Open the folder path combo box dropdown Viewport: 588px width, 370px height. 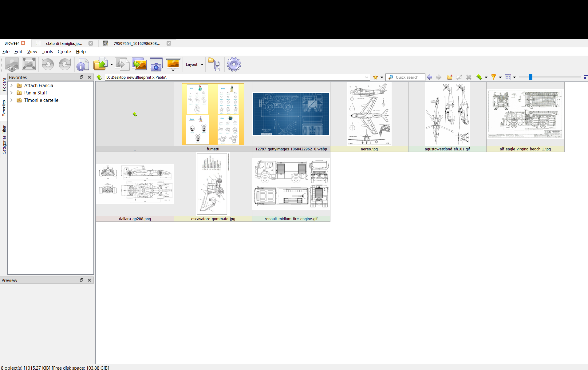click(366, 78)
